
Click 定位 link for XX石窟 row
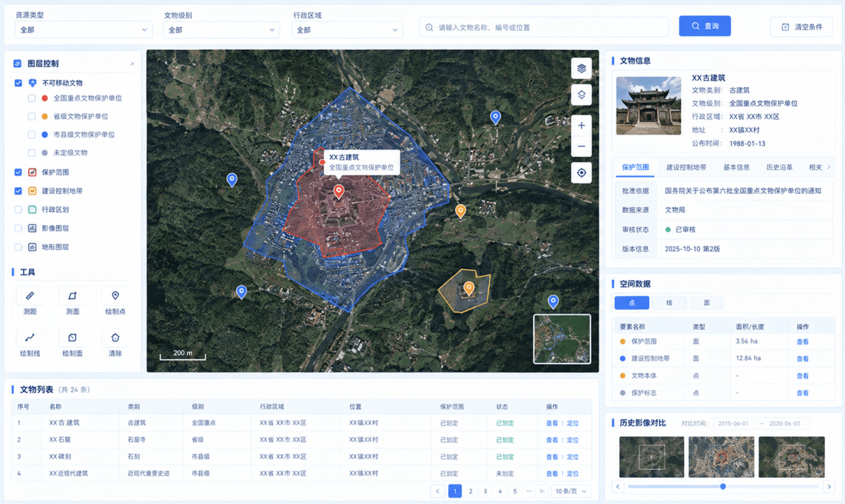point(573,440)
